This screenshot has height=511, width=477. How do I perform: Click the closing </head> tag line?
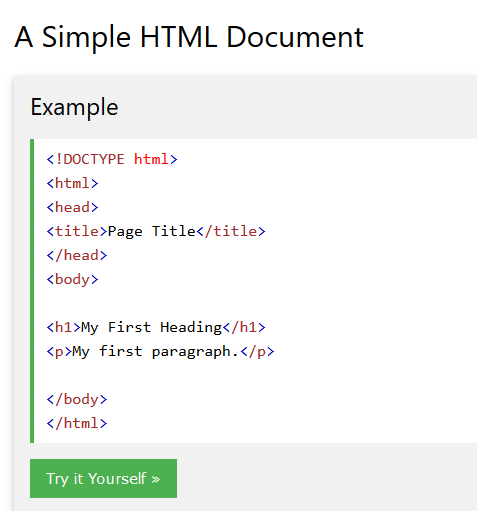click(77, 255)
